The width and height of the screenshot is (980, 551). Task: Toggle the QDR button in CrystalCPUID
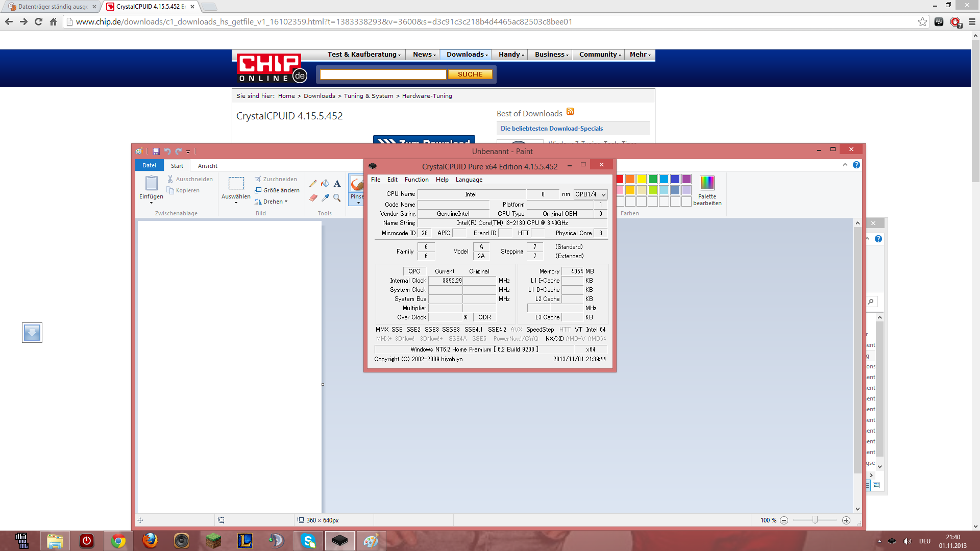tap(484, 317)
